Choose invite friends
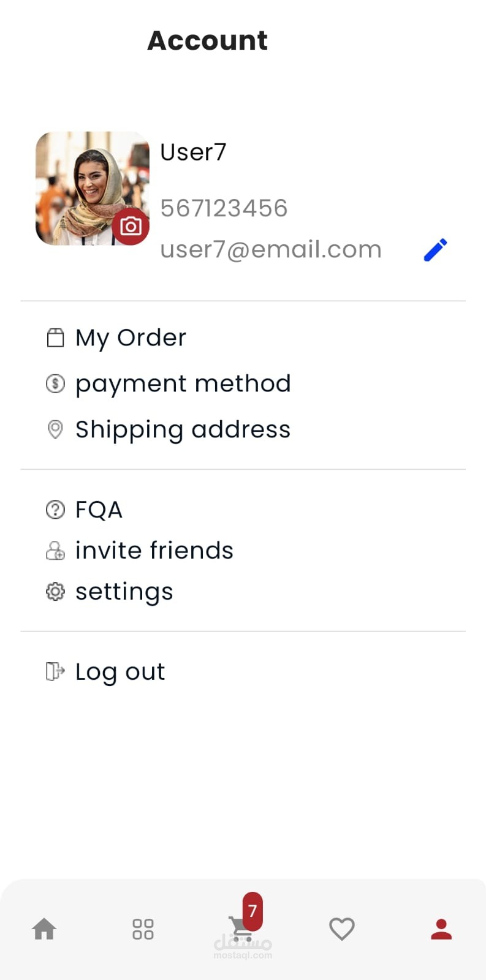The height and width of the screenshot is (980, 486). click(x=154, y=551)
